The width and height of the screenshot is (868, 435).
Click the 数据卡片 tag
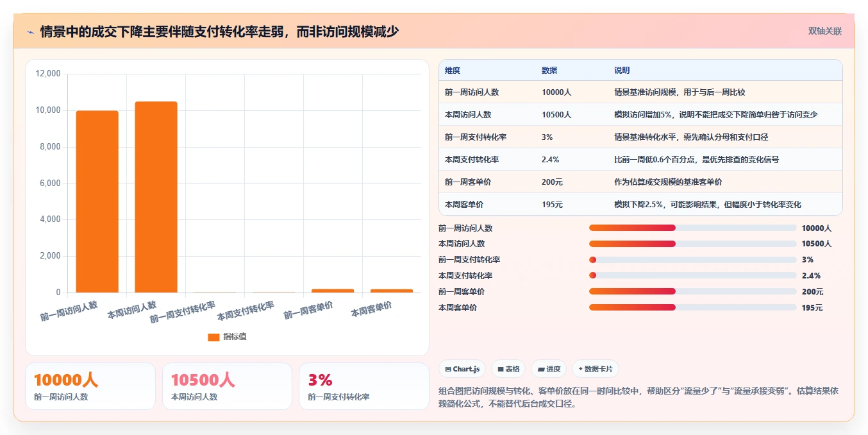pos(596,369)
